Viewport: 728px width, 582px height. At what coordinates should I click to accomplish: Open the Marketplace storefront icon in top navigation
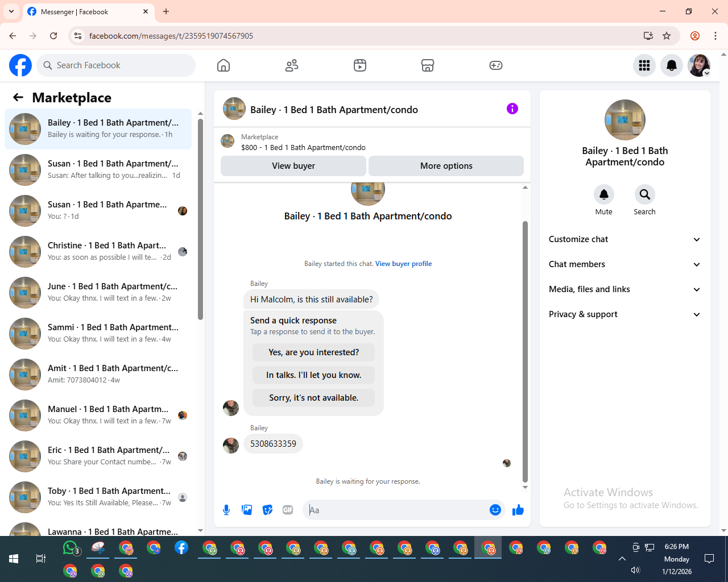click(x=428, y=65)
